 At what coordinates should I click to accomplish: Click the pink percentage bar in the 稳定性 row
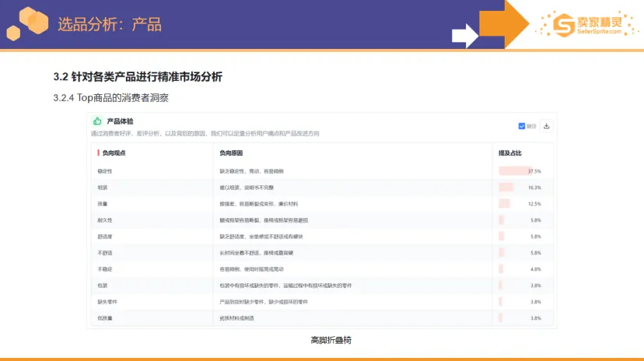point(515,171)
